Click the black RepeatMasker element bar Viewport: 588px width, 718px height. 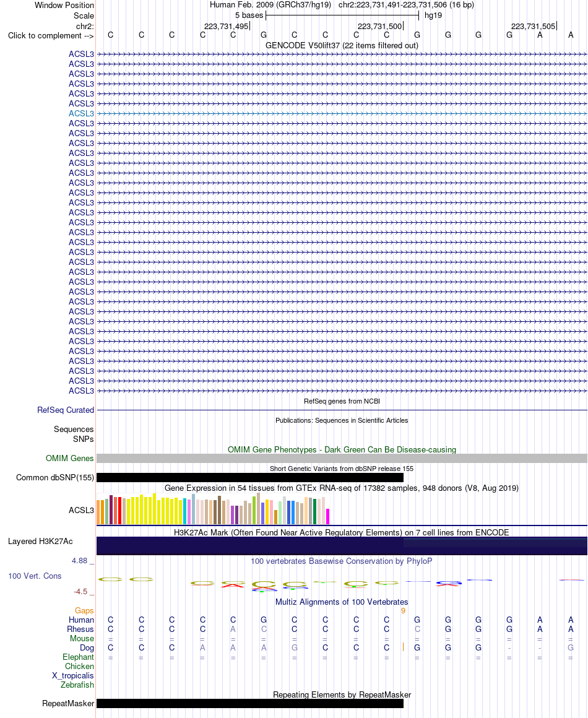click(x=250, y=703)
